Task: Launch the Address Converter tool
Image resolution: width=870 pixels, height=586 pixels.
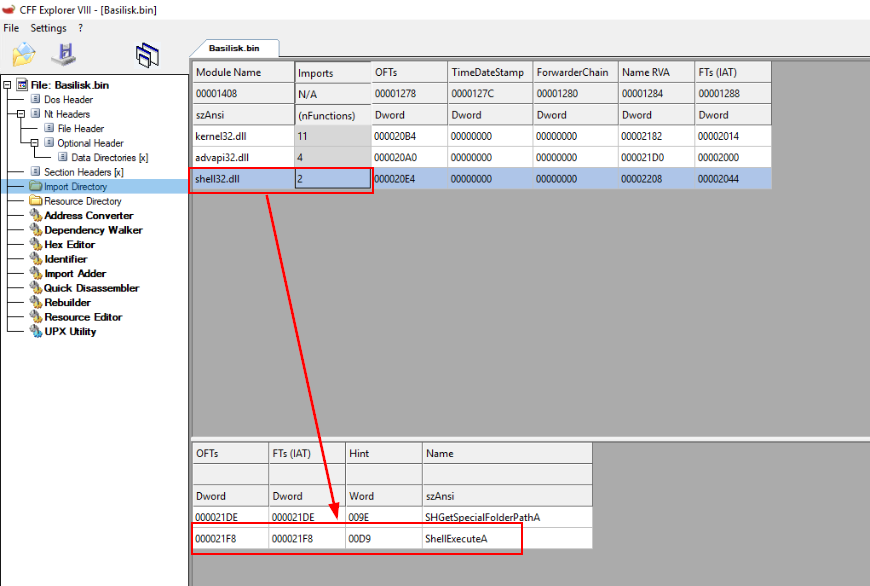Action: tap(89, 215)
